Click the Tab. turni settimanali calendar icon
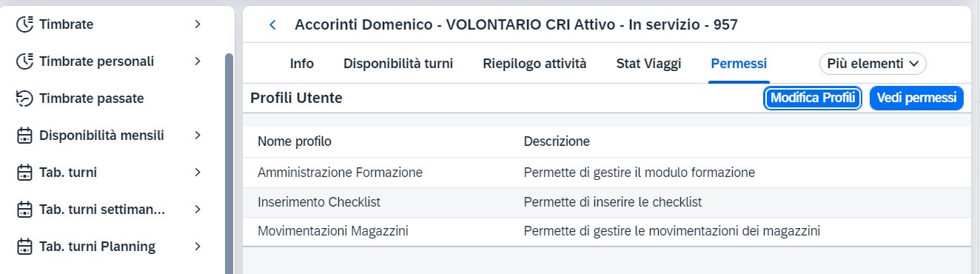The width and height of the screenshot is (980, 274). click(x=25, y=210)
